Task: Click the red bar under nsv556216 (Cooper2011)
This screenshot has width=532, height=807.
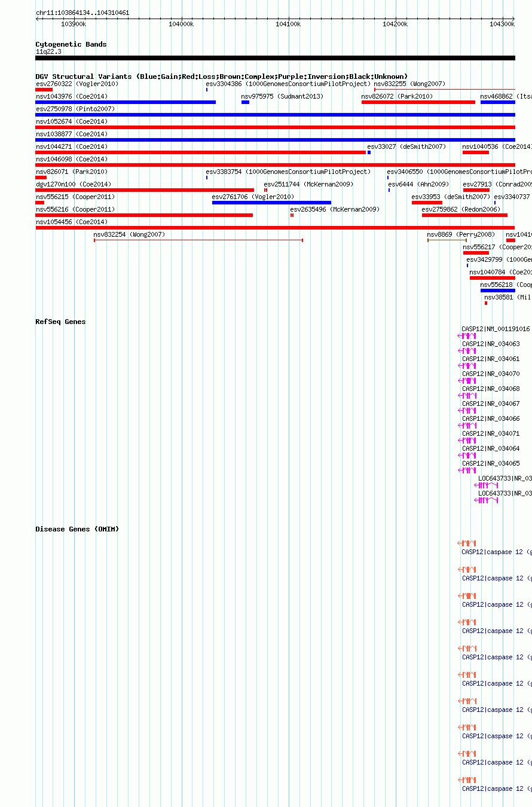Action: point(144,215)
